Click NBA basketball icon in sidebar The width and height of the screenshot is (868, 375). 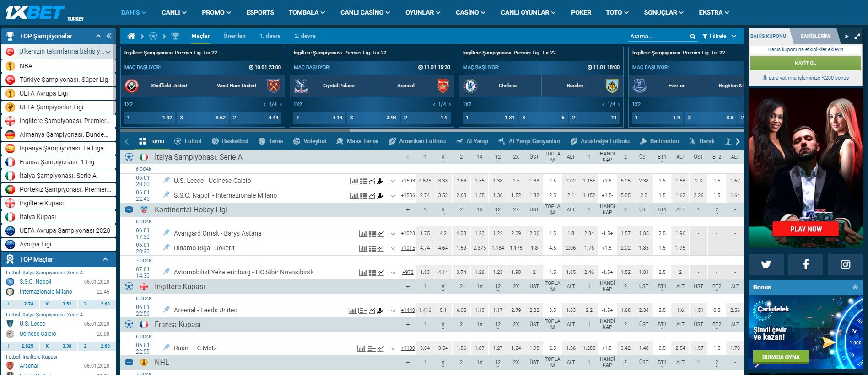coord(10,66)
